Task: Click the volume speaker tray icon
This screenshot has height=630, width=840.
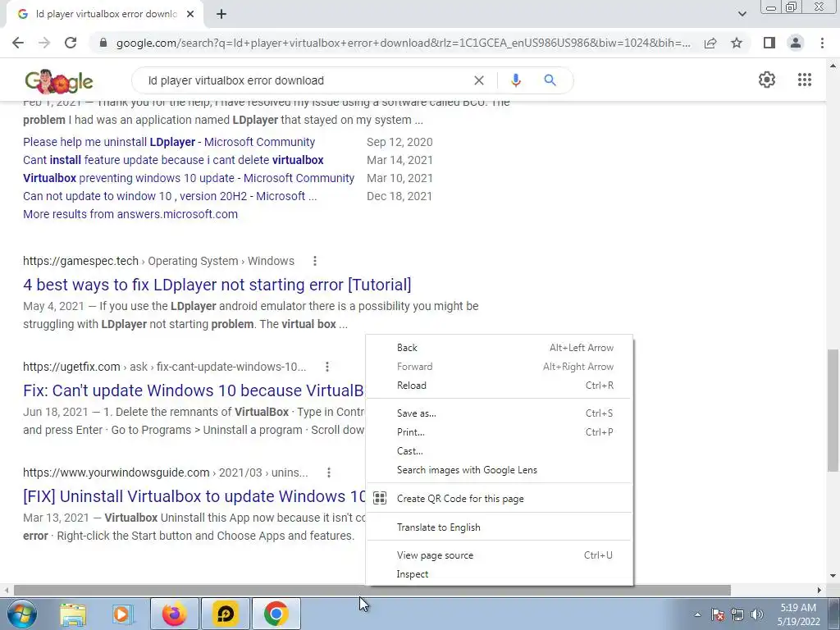Action: pyautogui.click(x=757, y=614)
